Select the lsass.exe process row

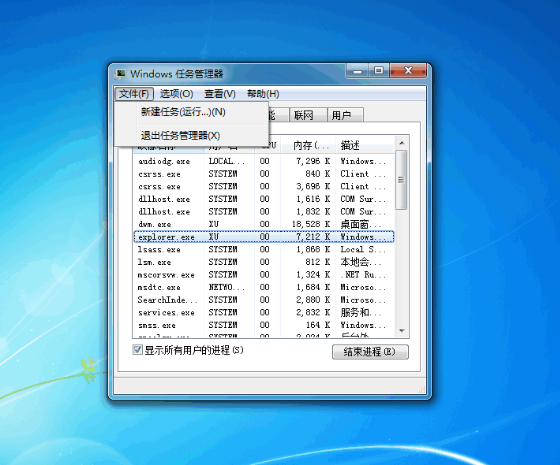coord(264,250)
